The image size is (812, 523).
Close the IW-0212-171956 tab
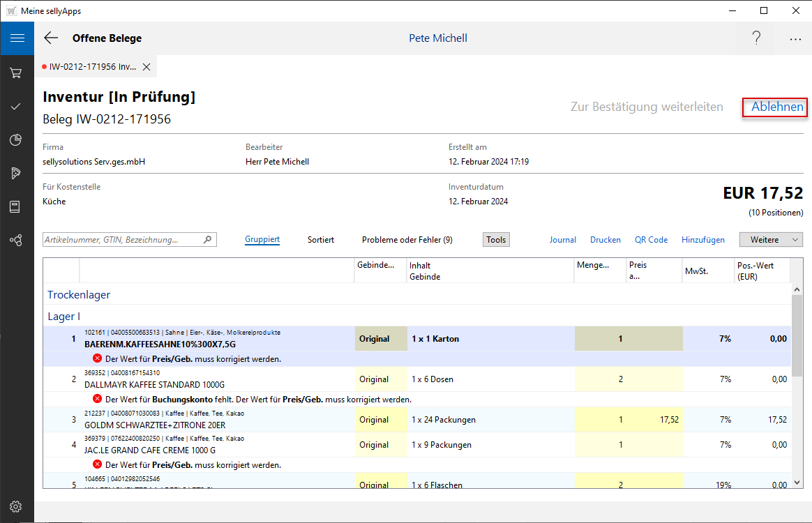(146, 67)
